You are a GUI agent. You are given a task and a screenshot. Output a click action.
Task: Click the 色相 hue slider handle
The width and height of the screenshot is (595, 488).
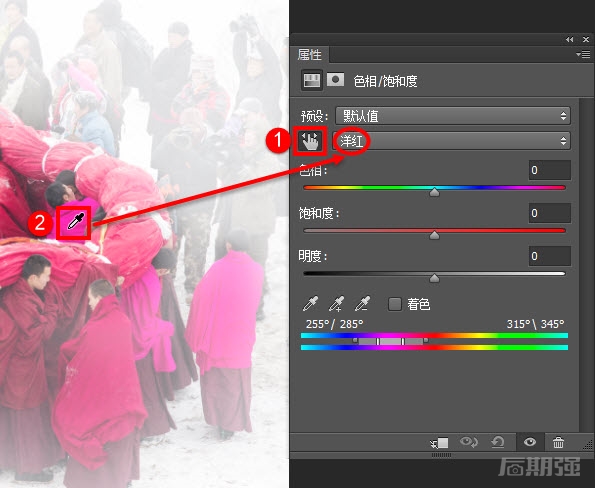[x=434, y=192]
